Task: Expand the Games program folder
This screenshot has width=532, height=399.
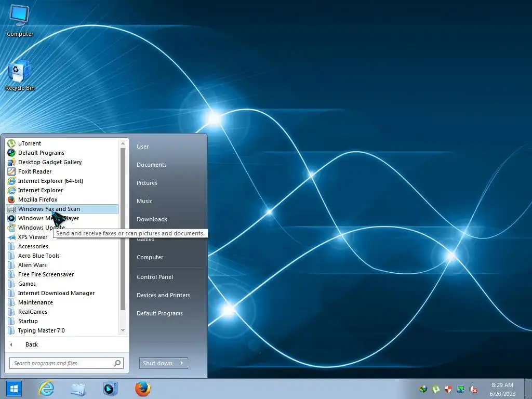Action: click(62, 284)
